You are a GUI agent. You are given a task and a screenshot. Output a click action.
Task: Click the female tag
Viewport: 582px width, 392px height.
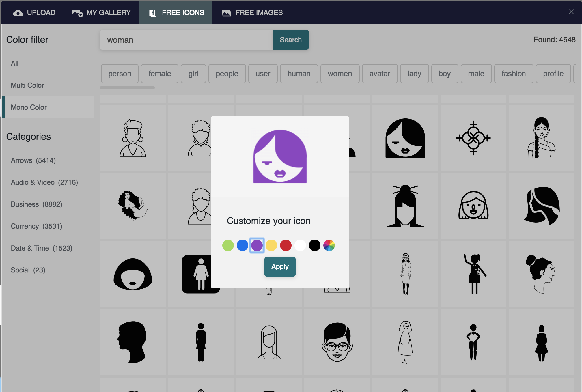click(x=160, y=74)
